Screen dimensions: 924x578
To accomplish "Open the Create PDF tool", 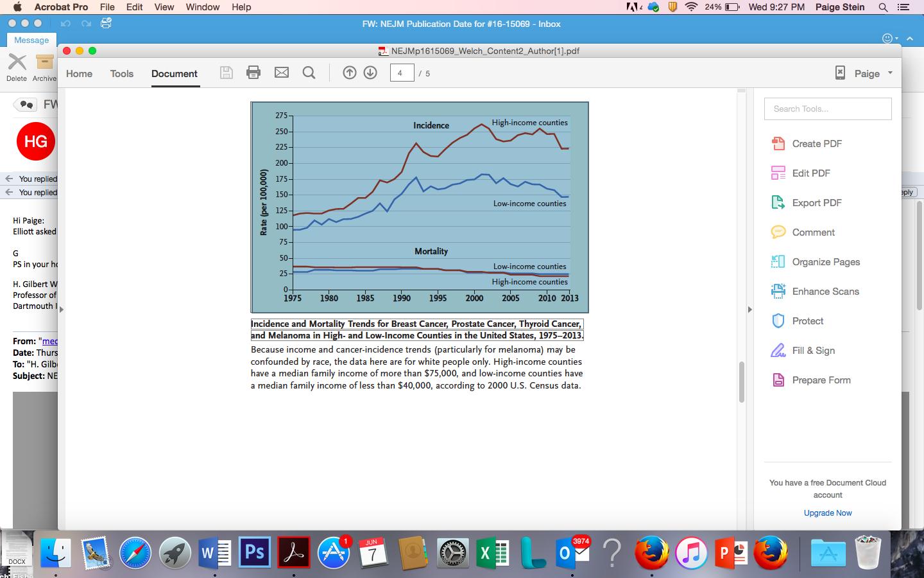I will point(816,143).
